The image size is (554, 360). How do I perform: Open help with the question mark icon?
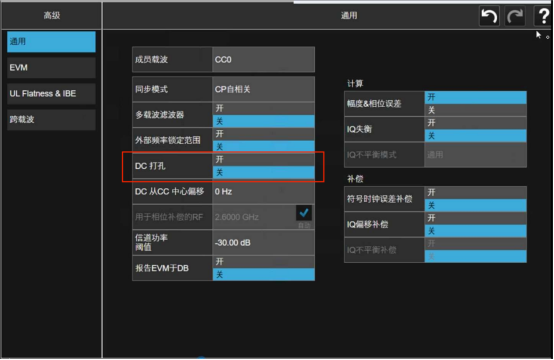click(543, 16)
